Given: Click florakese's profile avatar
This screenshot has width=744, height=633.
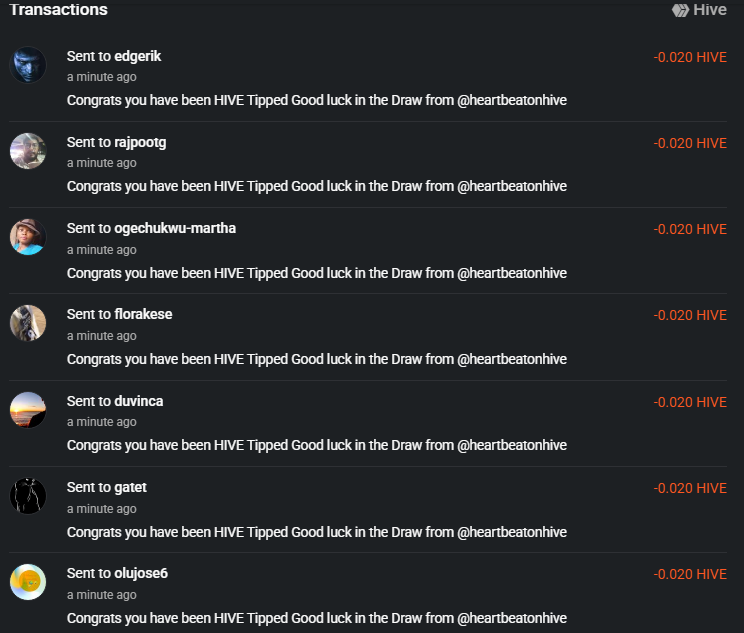Looking at the screenshot, I should pos(28,323).
